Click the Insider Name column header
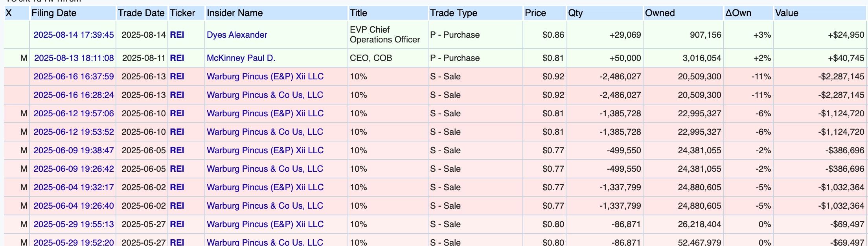The width and height of the screenshot is (868, 246). 235,13
